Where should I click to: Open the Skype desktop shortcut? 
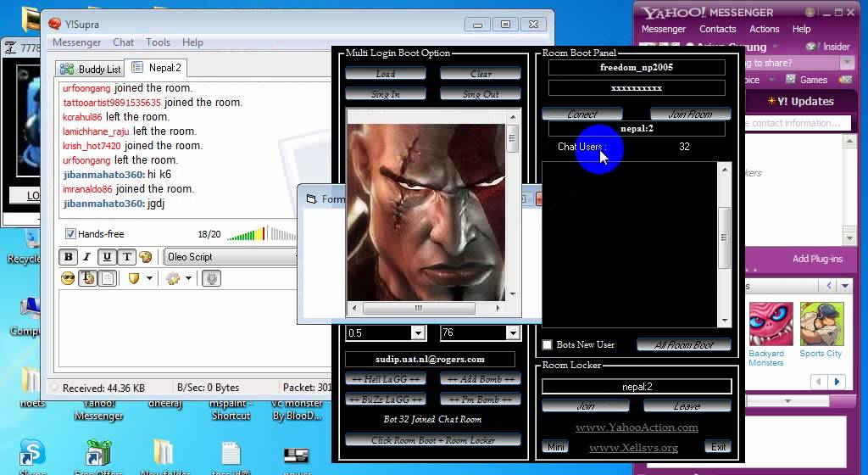(x=32, y=453)
